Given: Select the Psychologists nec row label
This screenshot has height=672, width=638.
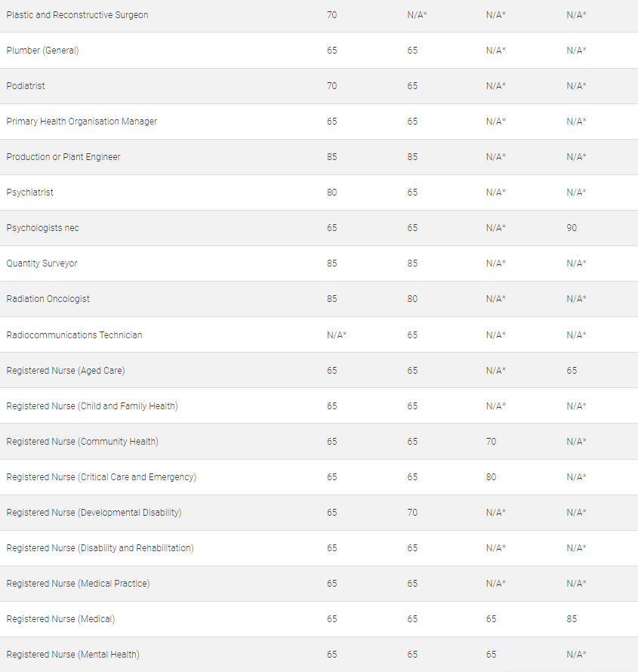Looking at the screenshot, I should [42, 228].
